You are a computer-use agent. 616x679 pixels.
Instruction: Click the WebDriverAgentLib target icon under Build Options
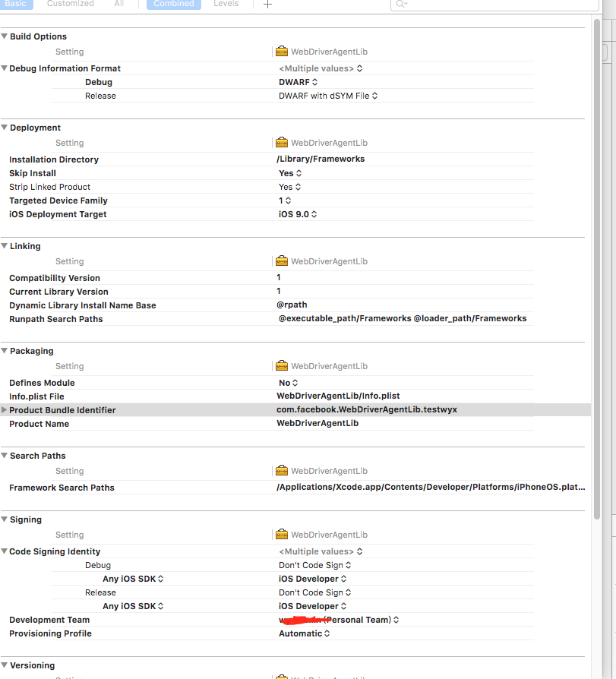coord(282,52)
